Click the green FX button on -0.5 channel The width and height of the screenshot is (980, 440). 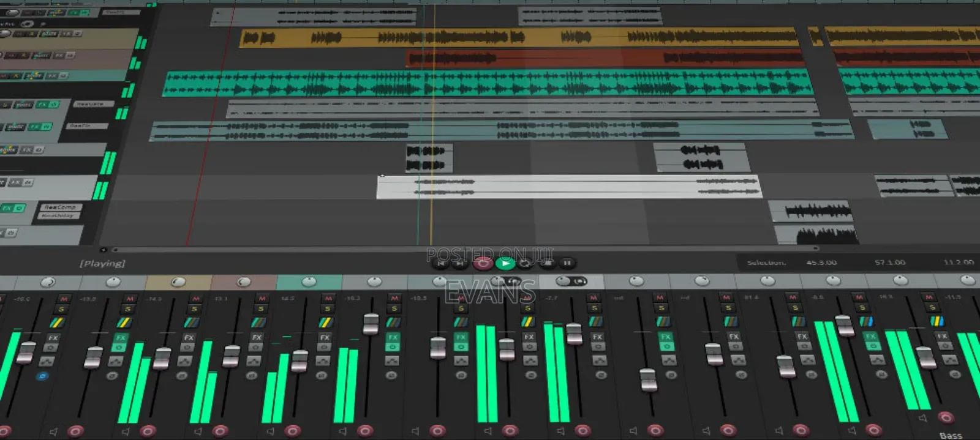click(870, 337)
